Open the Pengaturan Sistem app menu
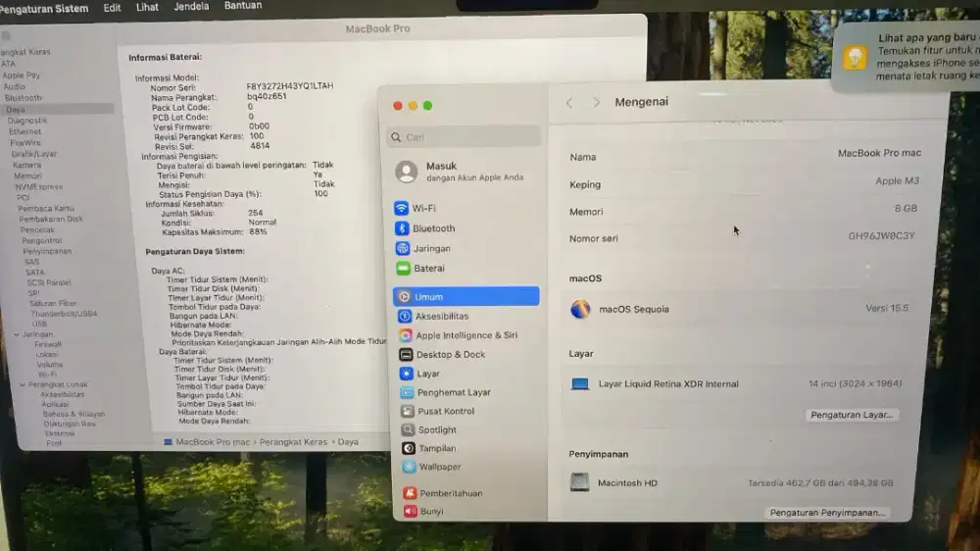The height and width of the screenshot is (551, 980). click(44, 9)
